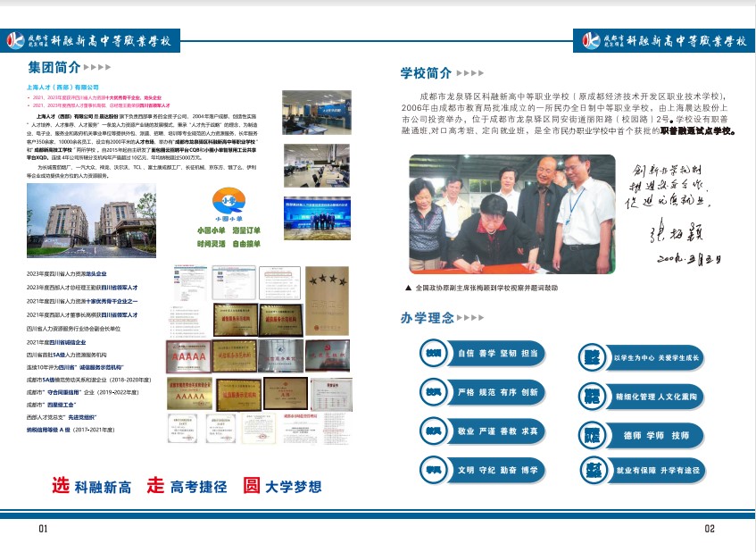Click the 校训 circle icon
Image resolution: width=756 pixels, height=552 pixels.
coord(434,353)
